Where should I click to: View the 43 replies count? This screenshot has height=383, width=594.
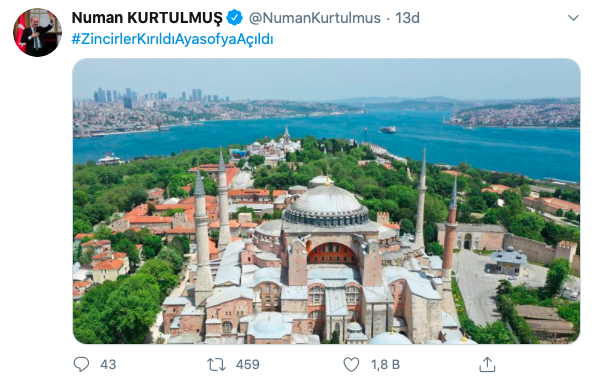(x=108, y=364)
